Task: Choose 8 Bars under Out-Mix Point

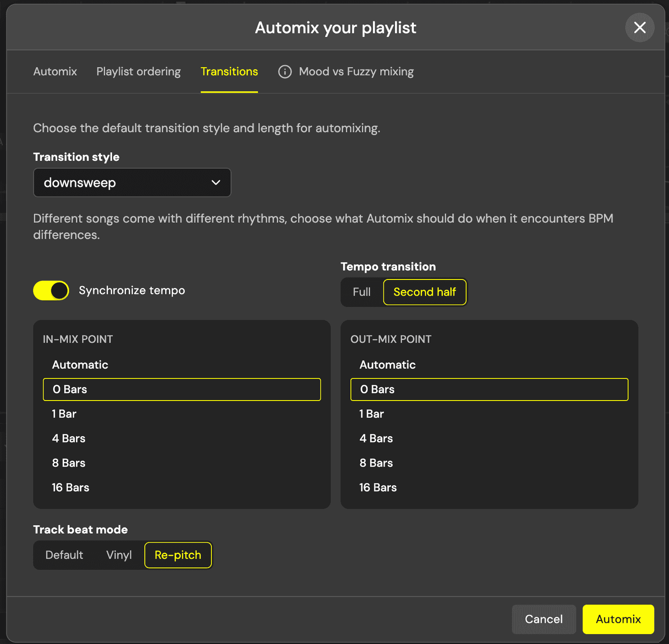Action: (376, 463)
